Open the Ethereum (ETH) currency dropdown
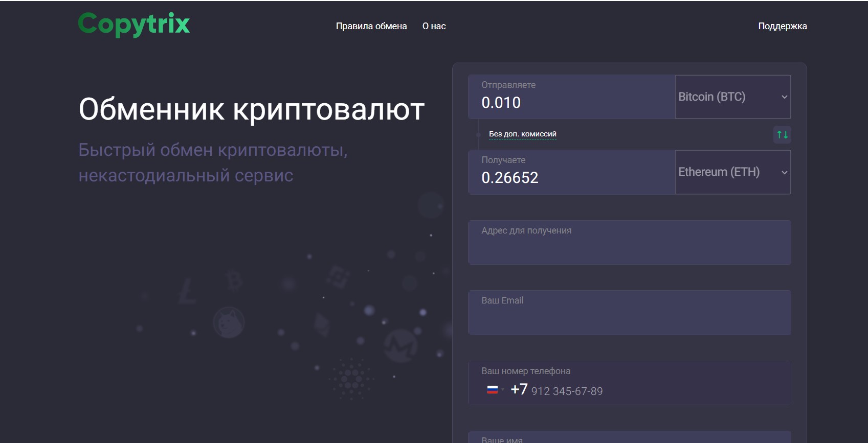The width and height of the screenshot is (868, 443). click(732, 172)
